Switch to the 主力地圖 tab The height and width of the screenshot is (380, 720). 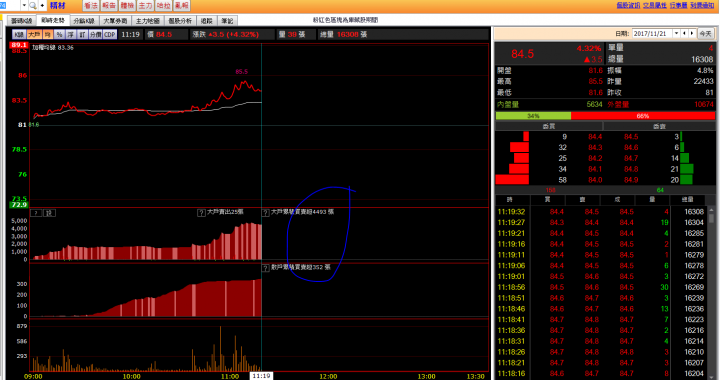point(147,21)
